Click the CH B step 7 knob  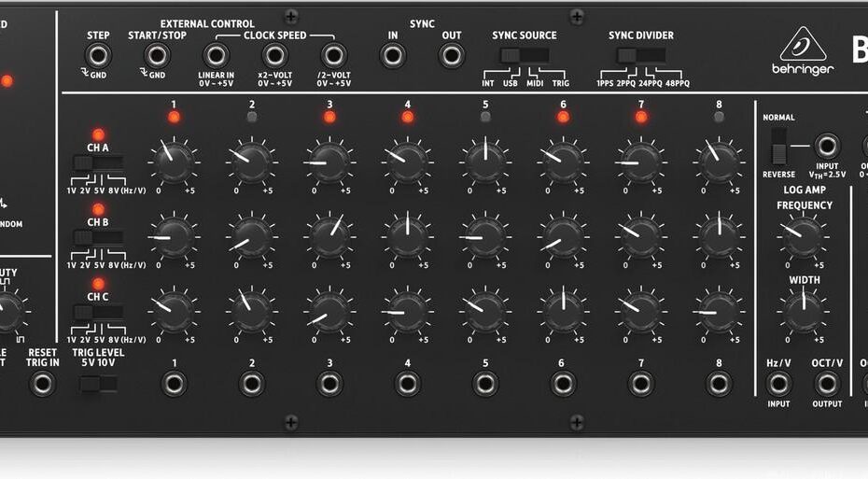[641, 237]
